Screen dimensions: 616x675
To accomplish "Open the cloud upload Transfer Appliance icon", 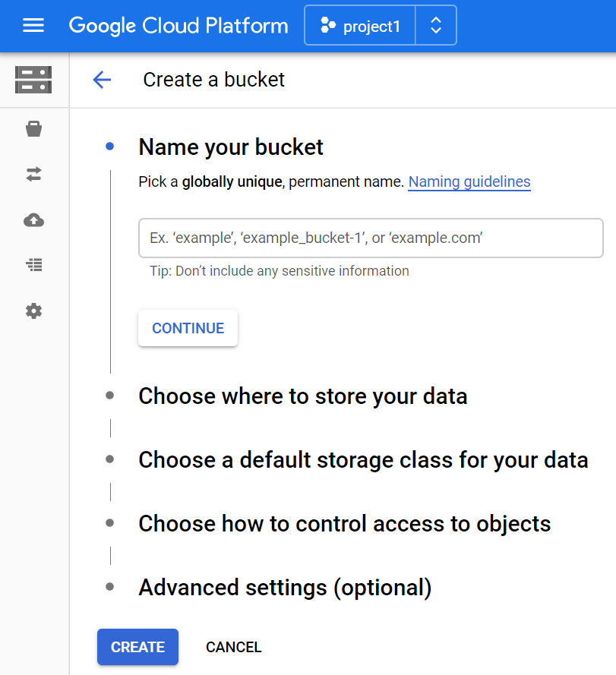I will coord(33,220).
